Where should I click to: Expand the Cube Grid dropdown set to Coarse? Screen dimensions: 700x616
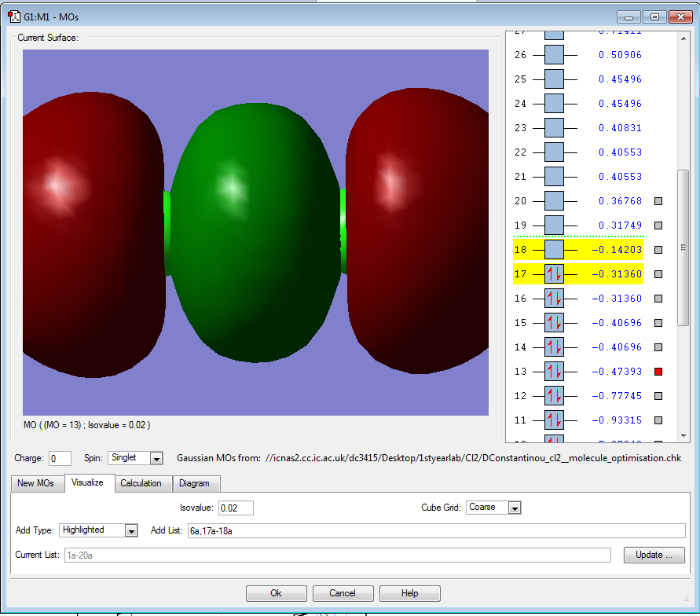(514, 508)
